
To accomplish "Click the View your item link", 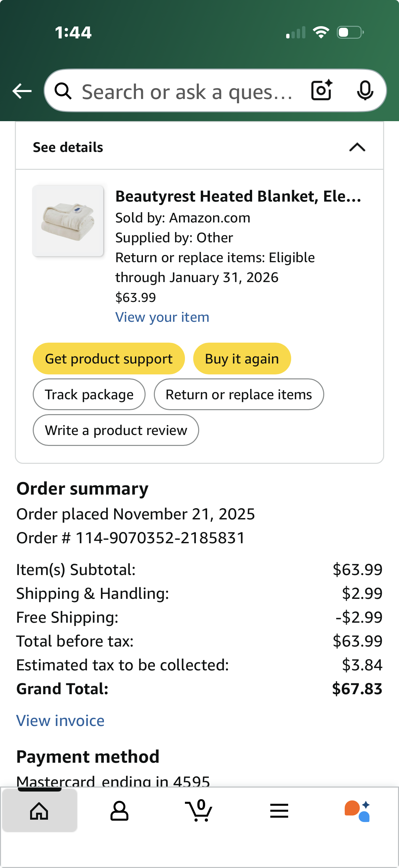I will pos(162,317).
